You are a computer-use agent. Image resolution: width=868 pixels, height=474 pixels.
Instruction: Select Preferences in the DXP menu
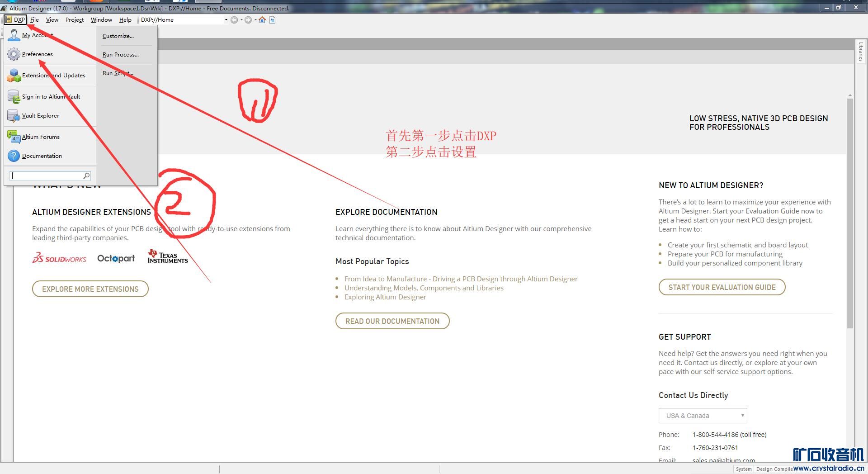click(37, 54)
